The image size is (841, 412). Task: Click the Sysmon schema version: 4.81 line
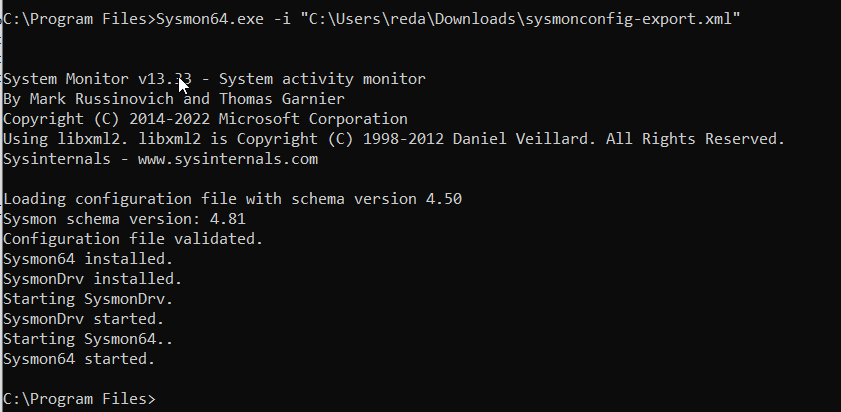coord(124,219)
